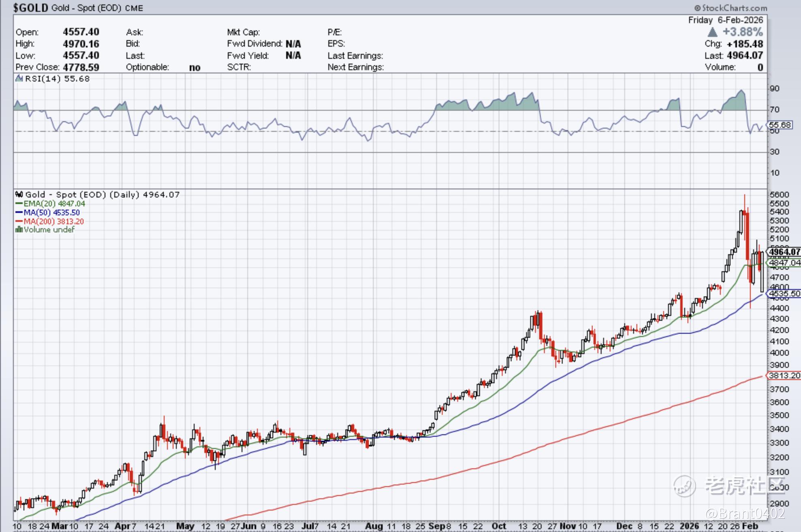The height and width of the screenshot is (532, 801).
Task: Click the 4535.50 blue MA price tag
Action: (x=784, y=294)
